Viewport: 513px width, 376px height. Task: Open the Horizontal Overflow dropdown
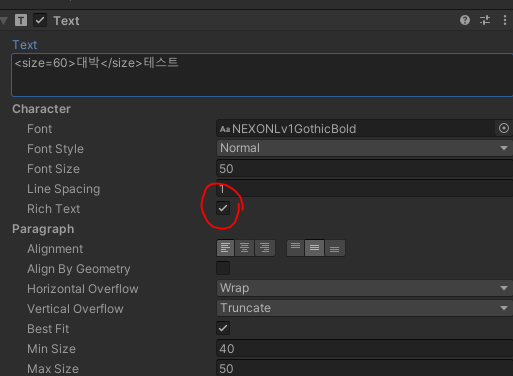click(x=365, y=288)
